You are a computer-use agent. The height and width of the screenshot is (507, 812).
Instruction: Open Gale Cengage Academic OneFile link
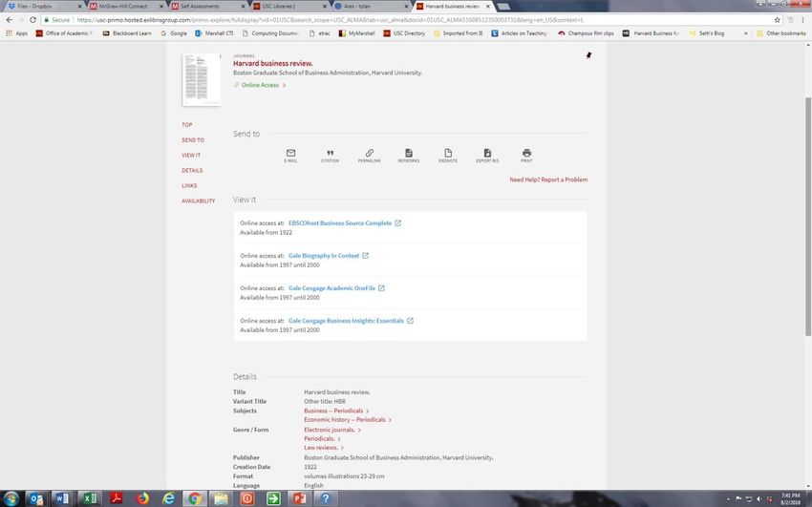[331, 288]
